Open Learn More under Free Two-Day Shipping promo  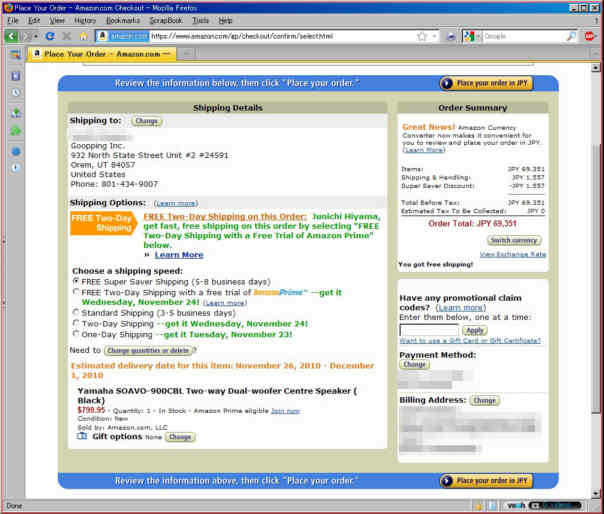tap(179, 255)
